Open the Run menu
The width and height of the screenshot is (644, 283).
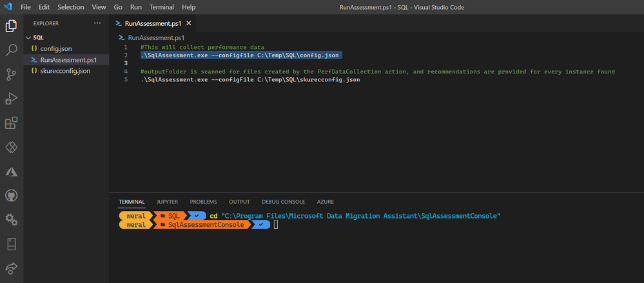[x=136, y=7]
